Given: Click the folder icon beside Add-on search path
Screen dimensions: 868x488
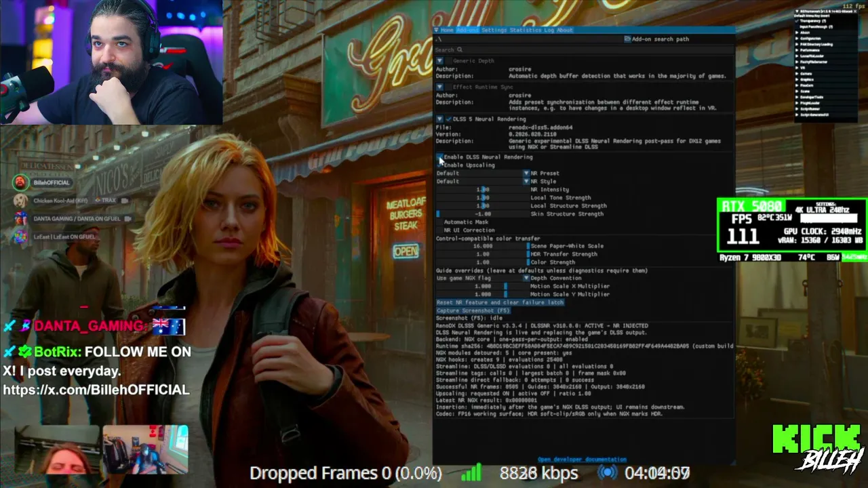Looking at the screenshot, I should click(627, 39).
